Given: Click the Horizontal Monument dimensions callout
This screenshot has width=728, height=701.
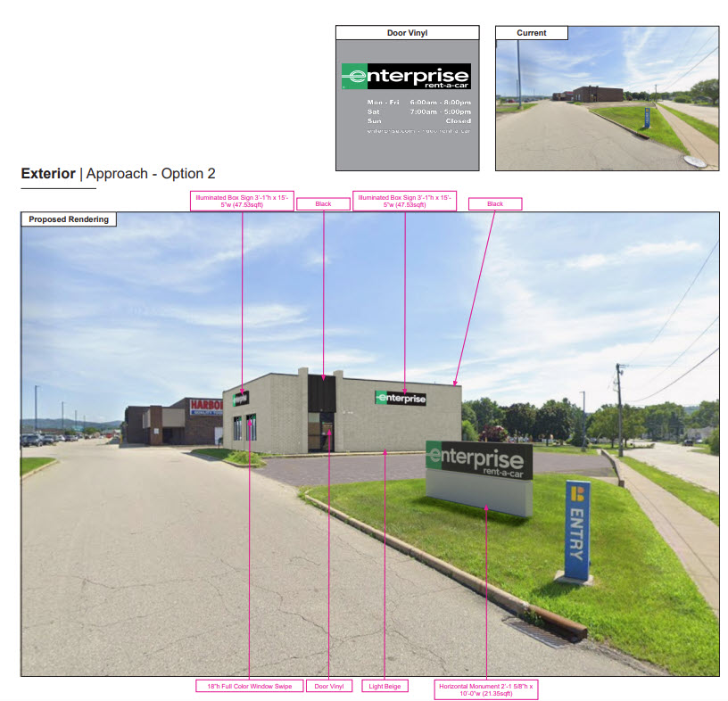Looking at the screenshot, I should point(485,689).
